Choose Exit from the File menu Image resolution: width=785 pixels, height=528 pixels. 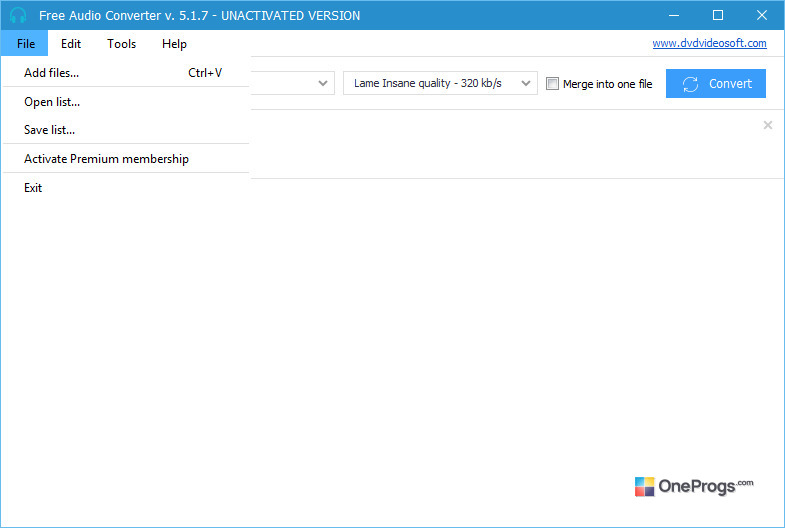coord(126,188)
